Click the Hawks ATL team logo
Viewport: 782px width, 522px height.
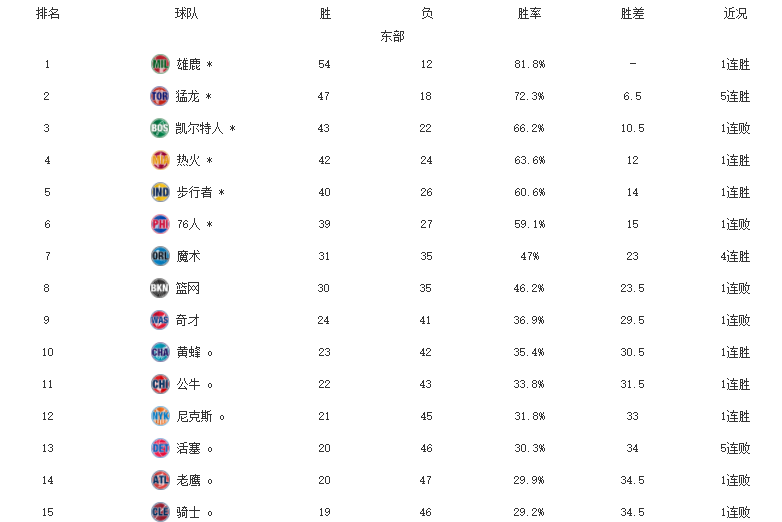point(160,480)
